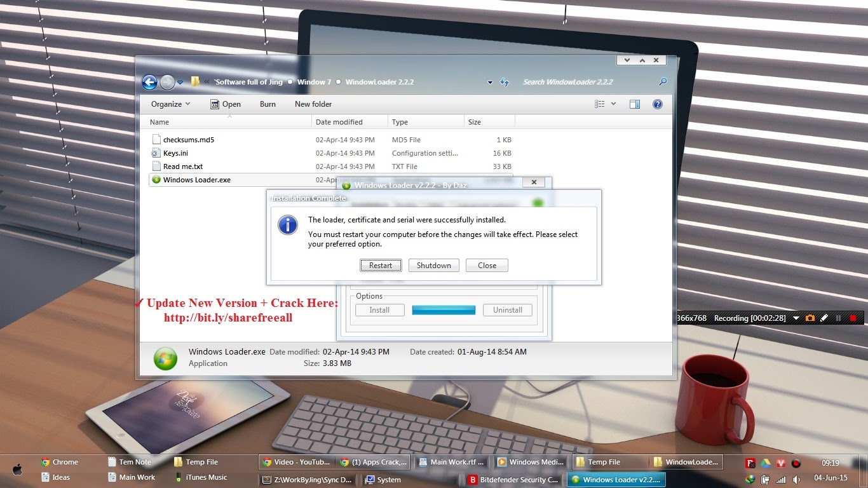Pause the screen recording
The image size is (868, 488).
838,318
